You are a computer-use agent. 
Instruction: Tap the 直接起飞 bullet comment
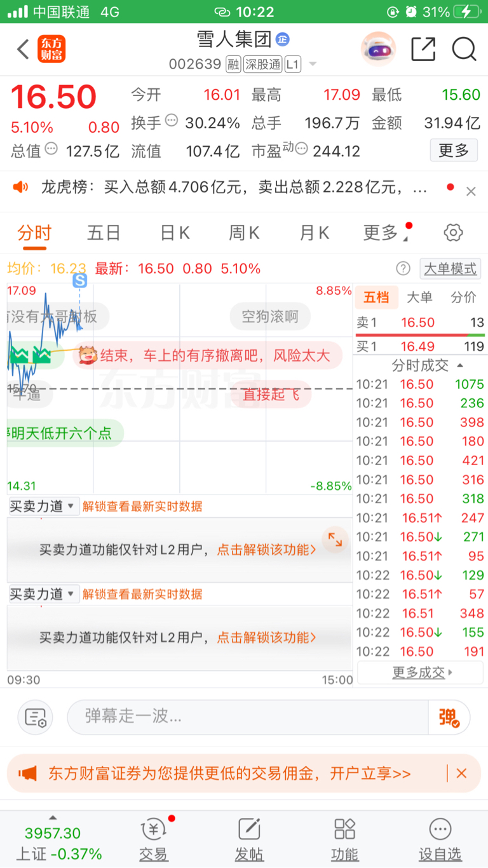(x=271, y=395)
